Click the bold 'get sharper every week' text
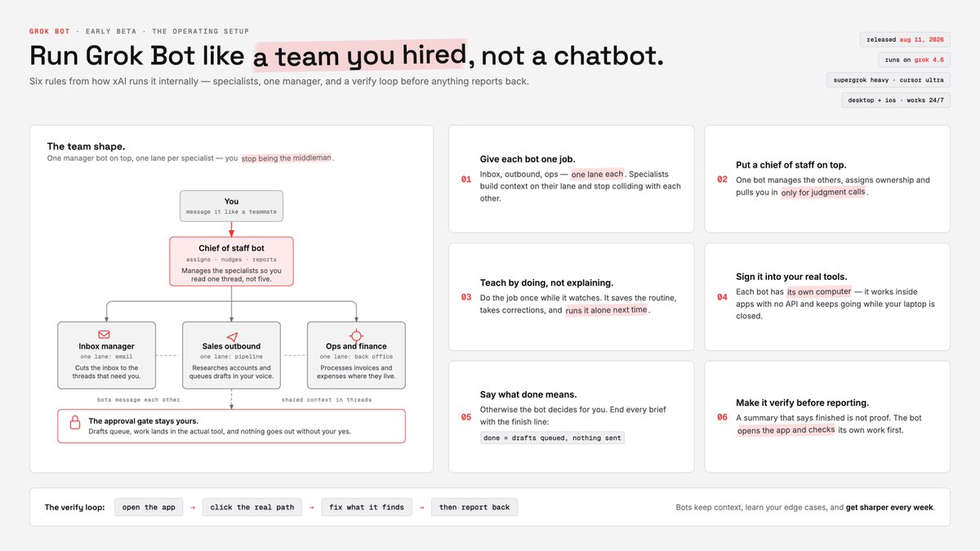Viewport: 980px width, 551px height. point(889,507)
